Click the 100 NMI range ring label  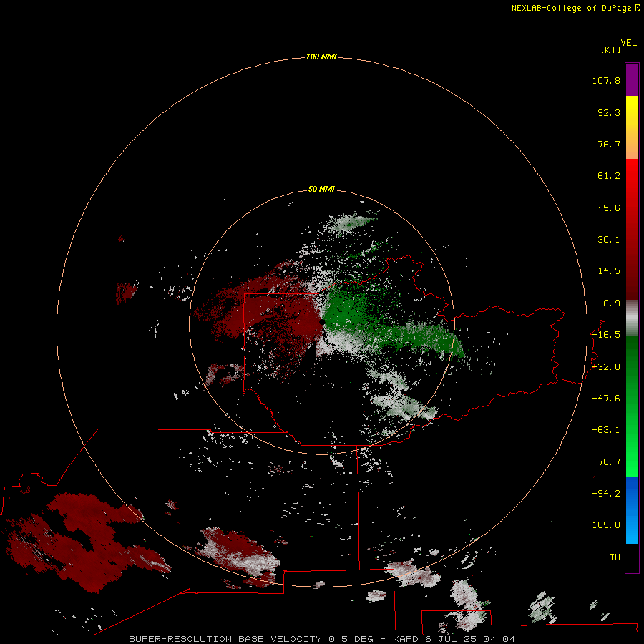point(321,57)
